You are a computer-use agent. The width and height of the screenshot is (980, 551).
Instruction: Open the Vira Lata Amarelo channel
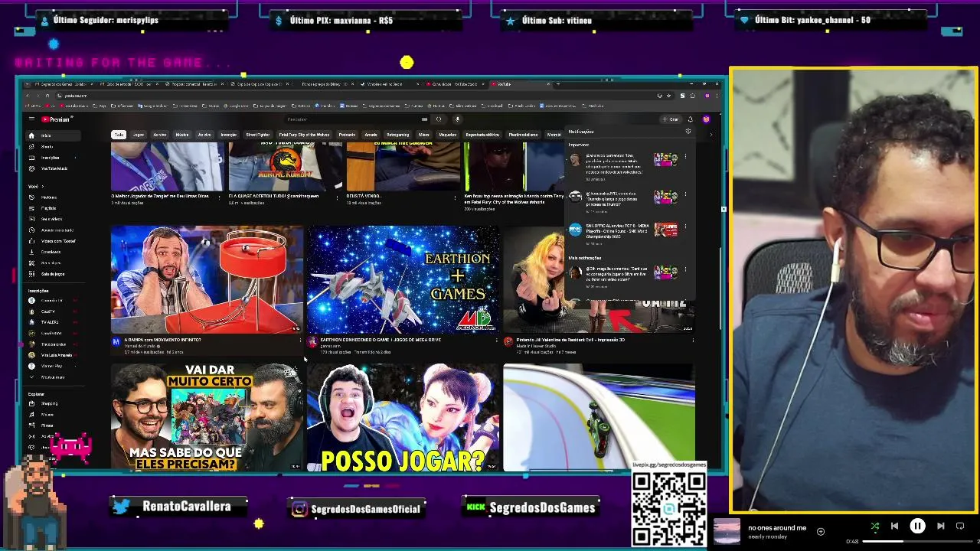pos(56,355)
